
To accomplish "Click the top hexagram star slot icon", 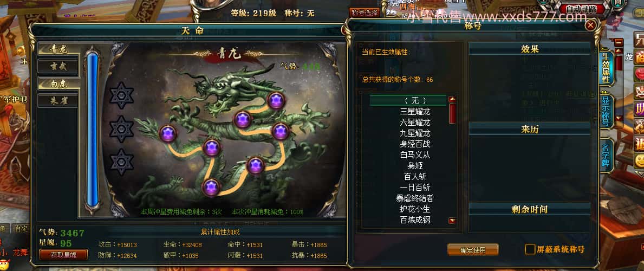I will tap(121, 95).
